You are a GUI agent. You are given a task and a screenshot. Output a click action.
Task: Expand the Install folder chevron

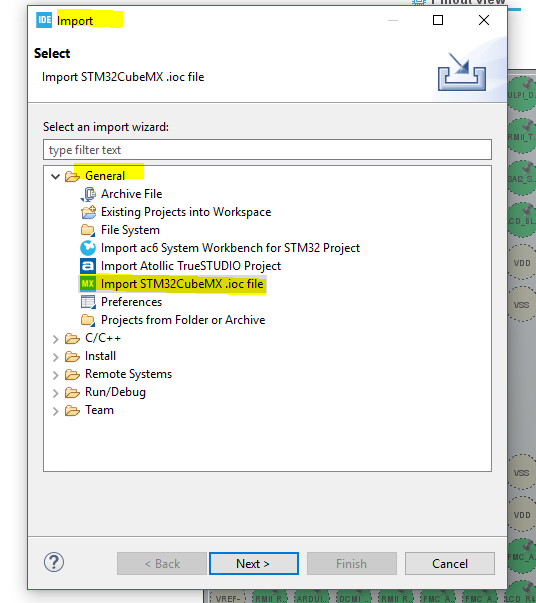pyautogui.click(x=56, y=357)
